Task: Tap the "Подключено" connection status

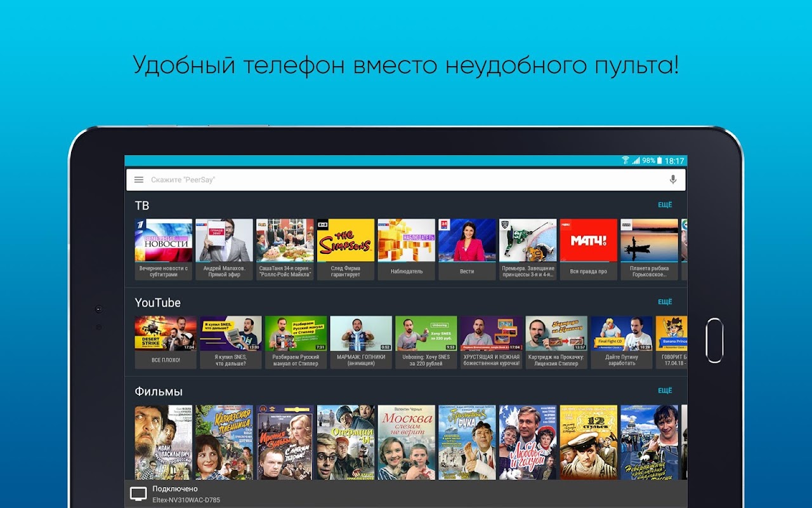Action: point(175,489)
